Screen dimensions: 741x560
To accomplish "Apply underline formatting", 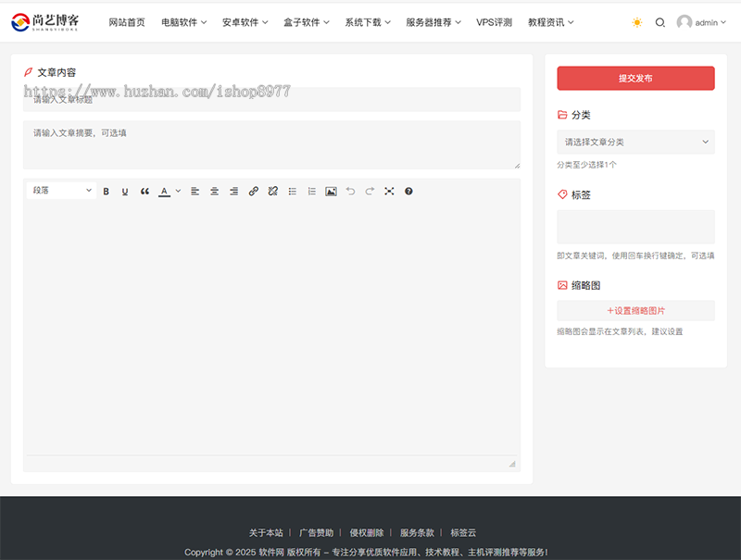I will point(125,192).
